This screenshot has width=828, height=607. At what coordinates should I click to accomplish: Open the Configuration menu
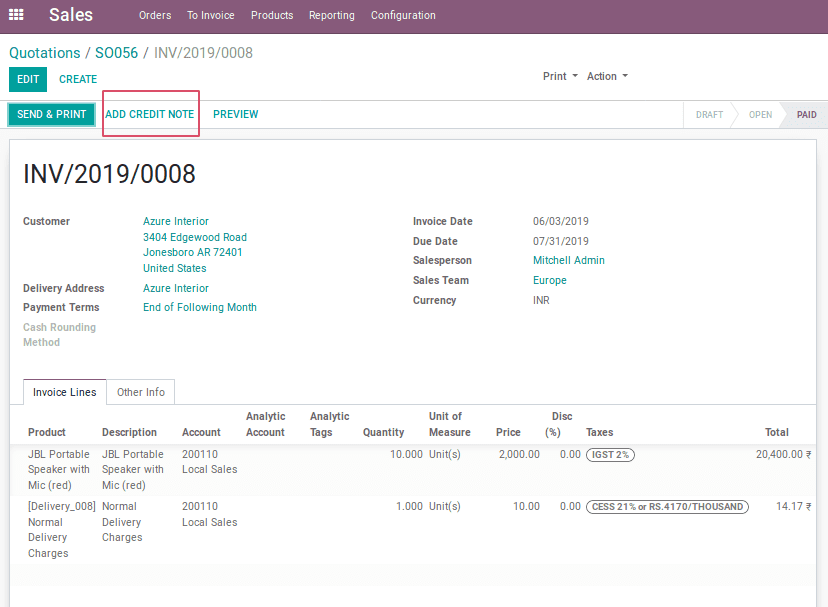[x=403, y=16]
